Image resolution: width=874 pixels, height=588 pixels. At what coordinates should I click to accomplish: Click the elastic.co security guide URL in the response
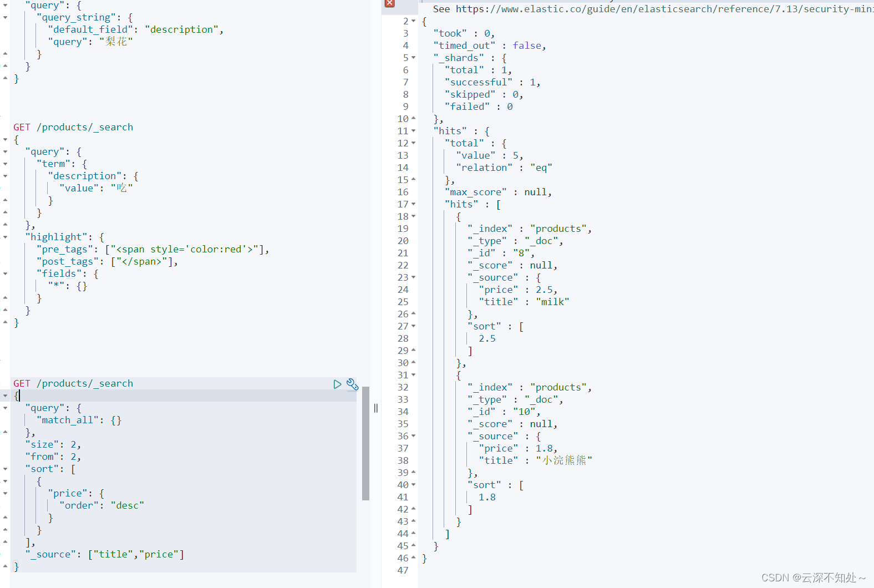[665, 9]
